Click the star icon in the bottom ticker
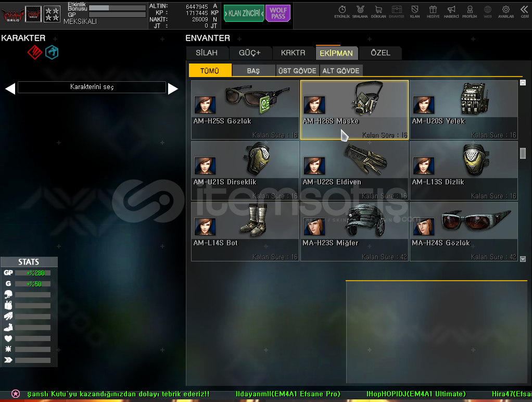Image resolution: width=532 pixels, height=402 pixels. coord(16,394)
